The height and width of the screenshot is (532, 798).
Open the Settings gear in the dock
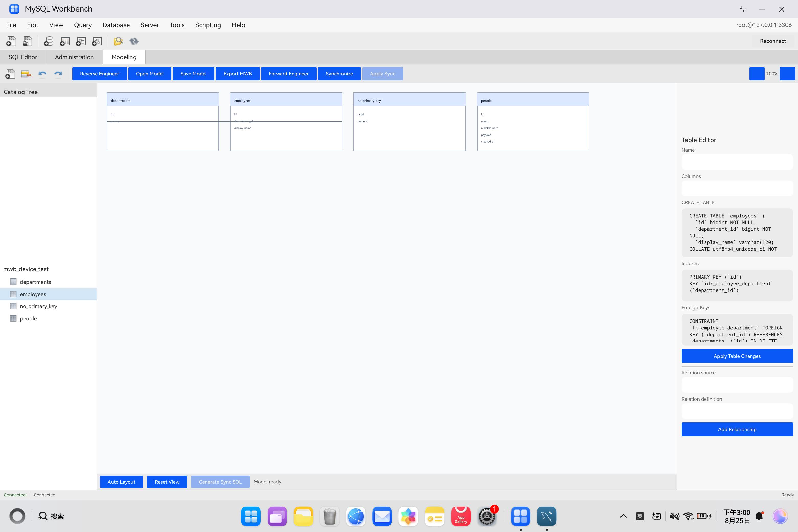click(487, 516)
